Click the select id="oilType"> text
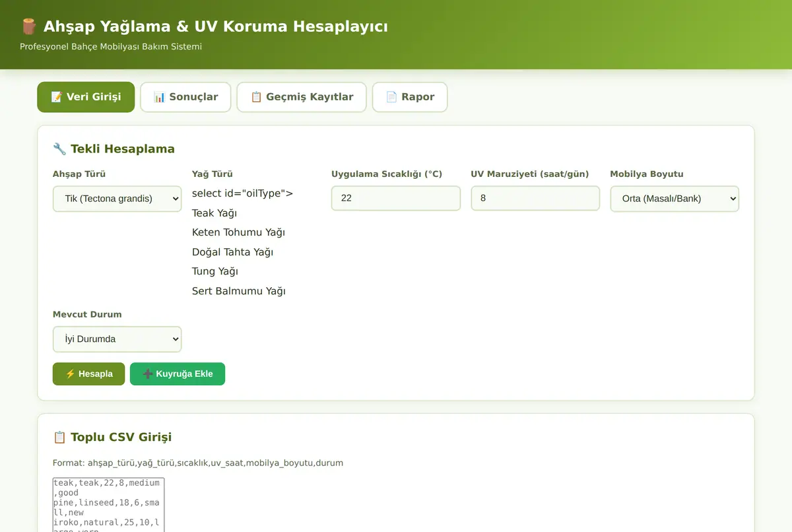 (x=242, y=193)
